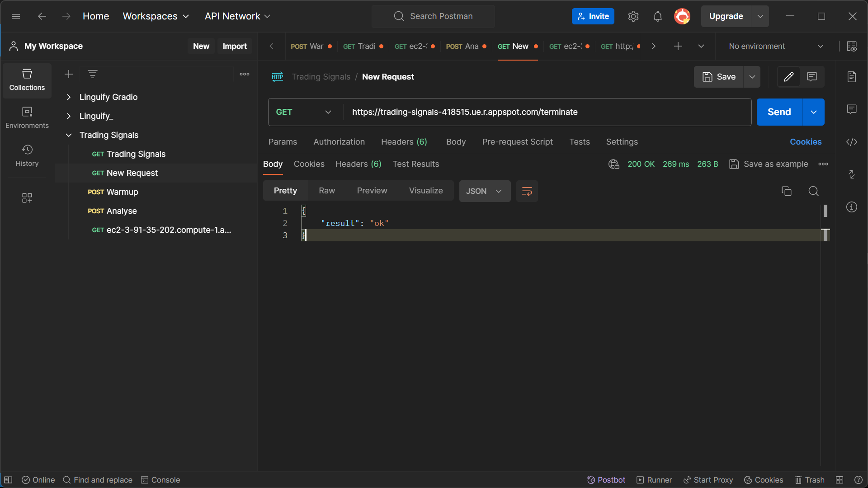Toggle word wrap in response viewer
Screen dimensions: 868x488
pyautogui.click(x=527, y=191)
